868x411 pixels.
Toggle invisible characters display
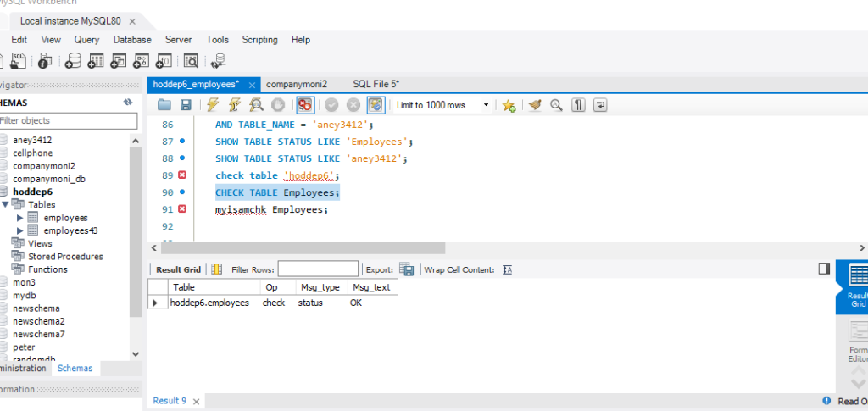click(578, 105)
